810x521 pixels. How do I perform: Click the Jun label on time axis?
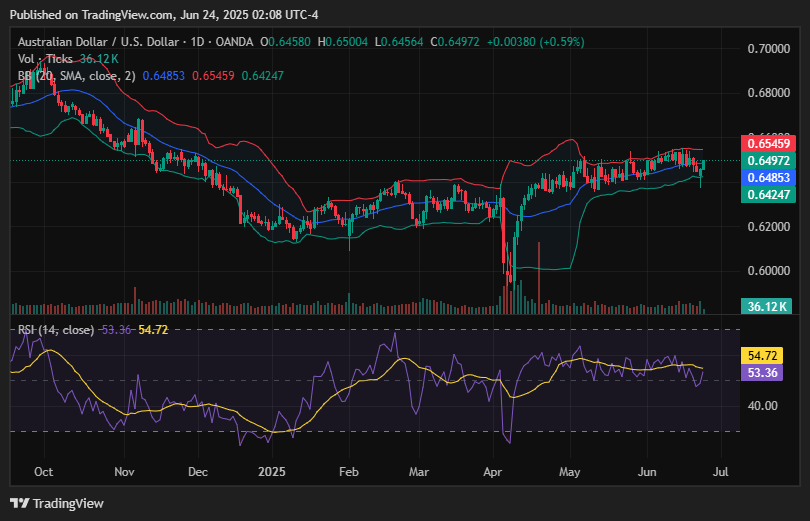coord(647,472)
